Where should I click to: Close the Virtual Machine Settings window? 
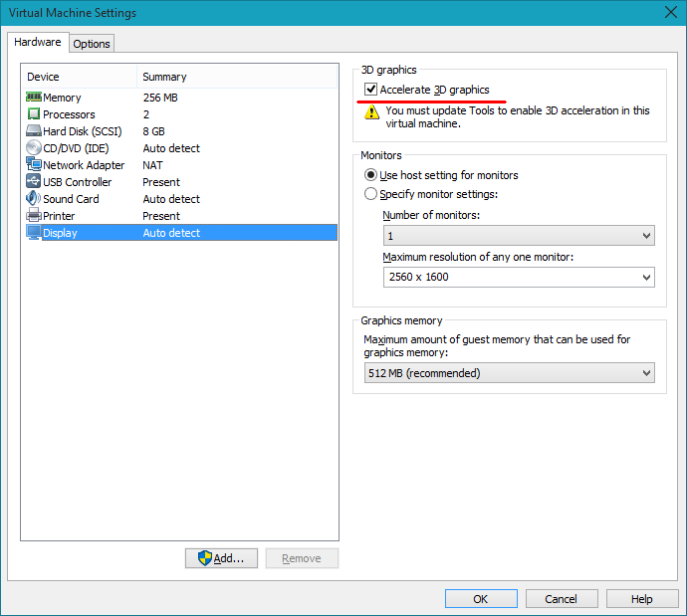click(670, 12)
